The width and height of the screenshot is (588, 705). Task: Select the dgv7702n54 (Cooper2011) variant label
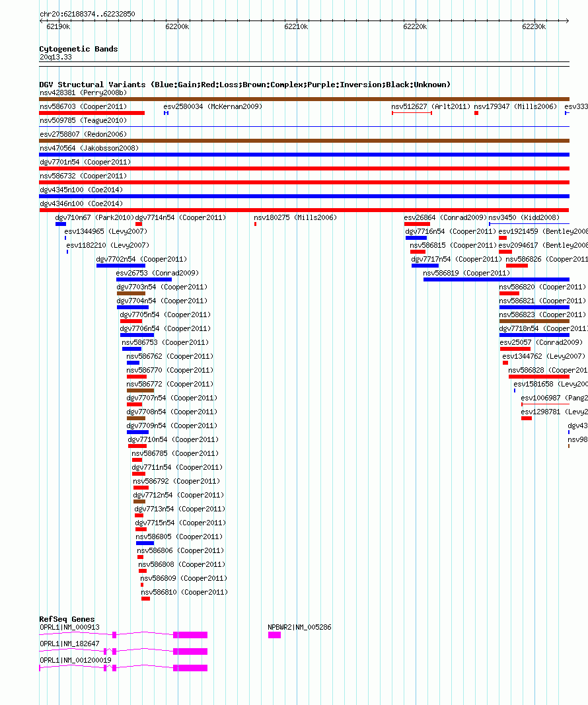[141, 260]
